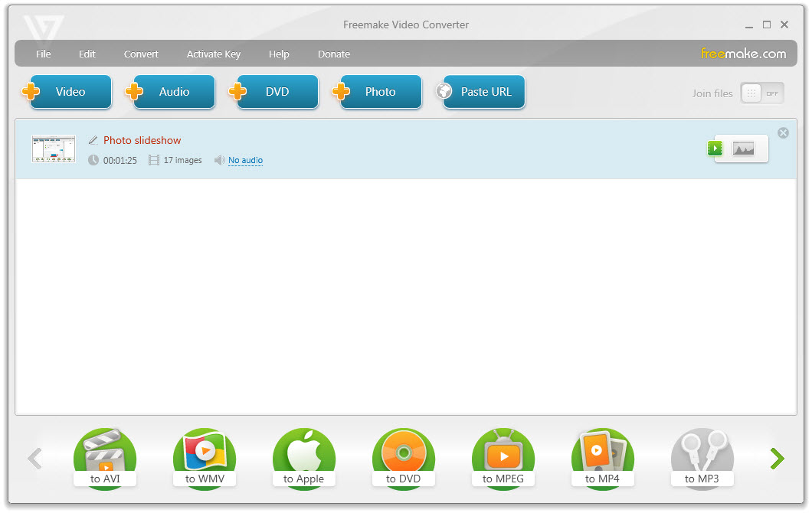Click the speaker icon beside No audio

pos(220,161)
